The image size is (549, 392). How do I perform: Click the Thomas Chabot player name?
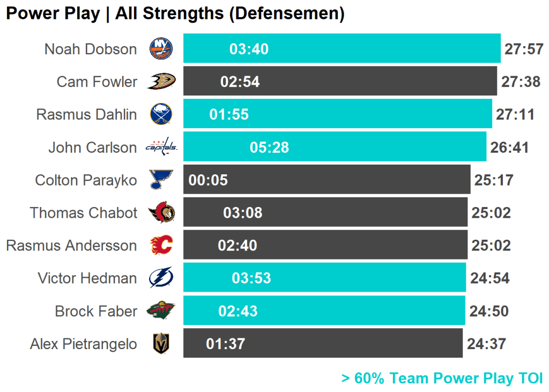(x=84, y=213)
